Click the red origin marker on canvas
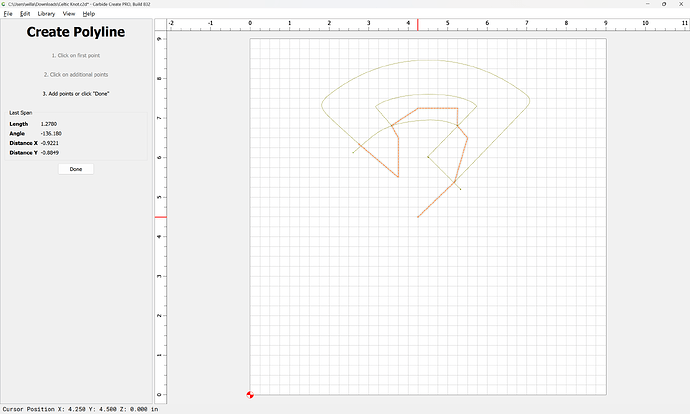 [250, 395]
